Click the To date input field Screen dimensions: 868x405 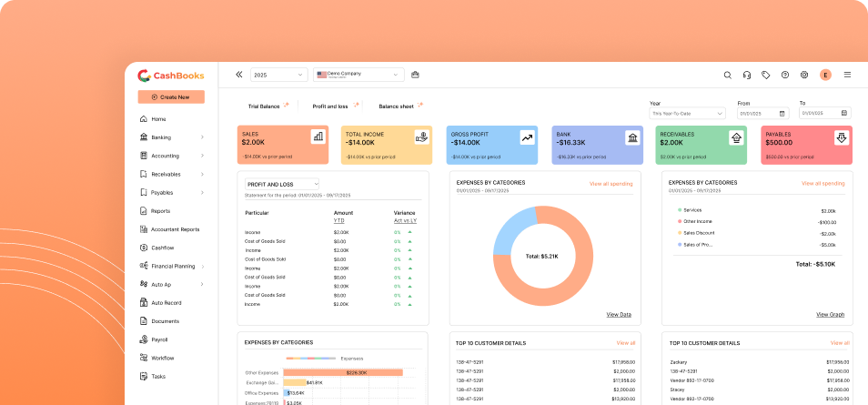pyautogui.click(x=824, y=113)
